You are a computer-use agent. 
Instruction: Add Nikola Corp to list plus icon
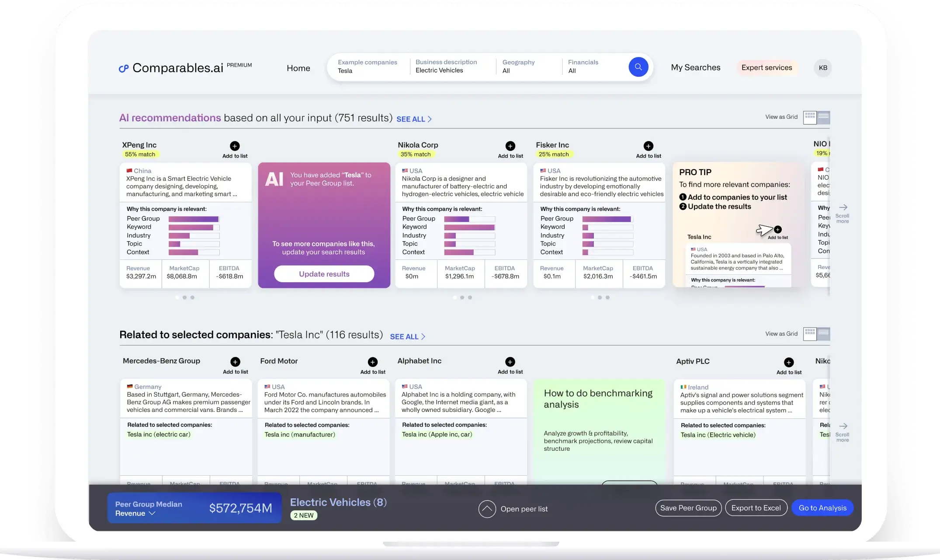click(x=510, y=146)
